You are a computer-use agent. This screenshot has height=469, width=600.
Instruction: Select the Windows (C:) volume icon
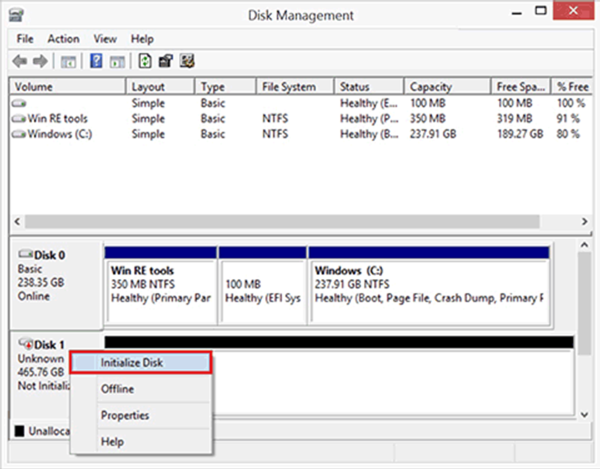click(19, 134)
